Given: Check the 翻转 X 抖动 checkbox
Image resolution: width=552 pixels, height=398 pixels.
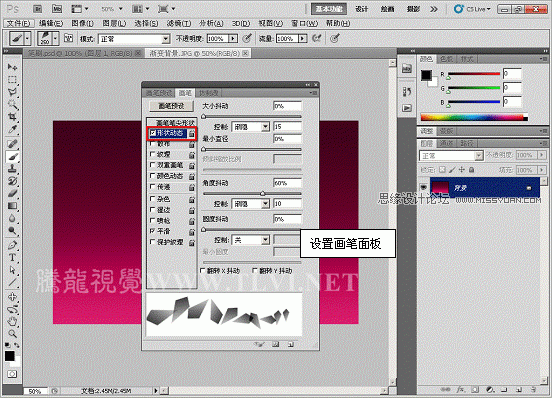Looking at the screenshot, I should pyautogui.click(x=202, y=271).
